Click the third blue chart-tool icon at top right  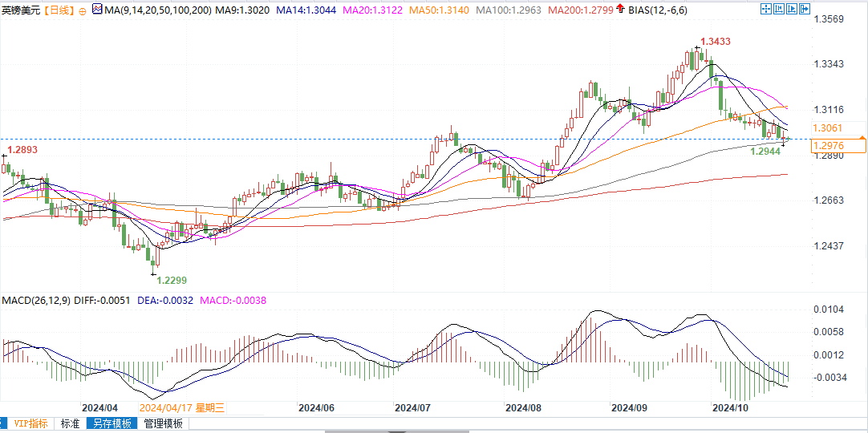click(792, 8)
